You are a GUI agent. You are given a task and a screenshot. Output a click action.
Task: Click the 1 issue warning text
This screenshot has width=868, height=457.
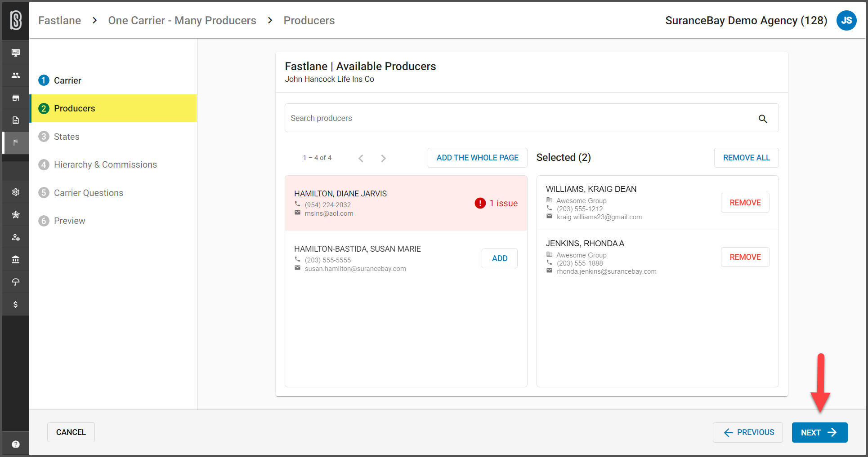pyautogui.click(x=504, y=203)
